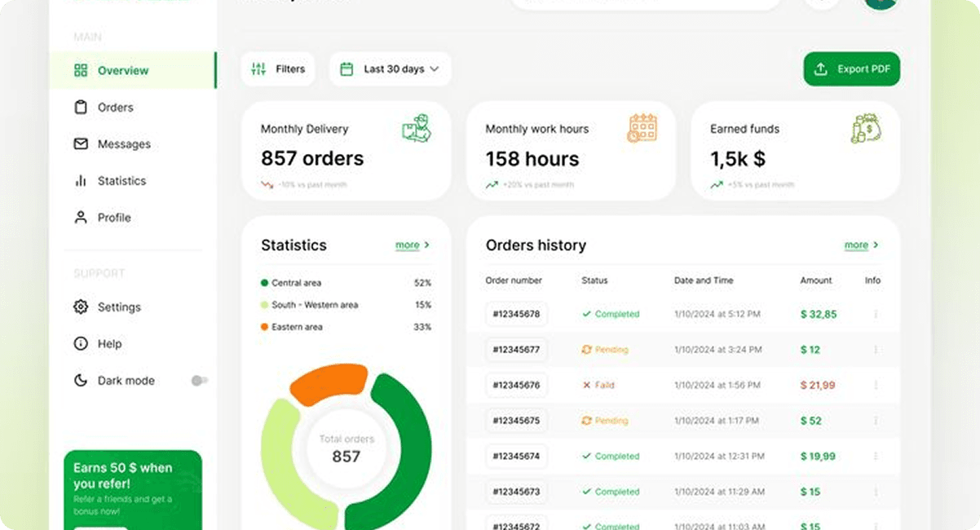Click the 857 orders Monthly Delivery value
Viewport: 980px width, 530px height.
click(312, 159)
